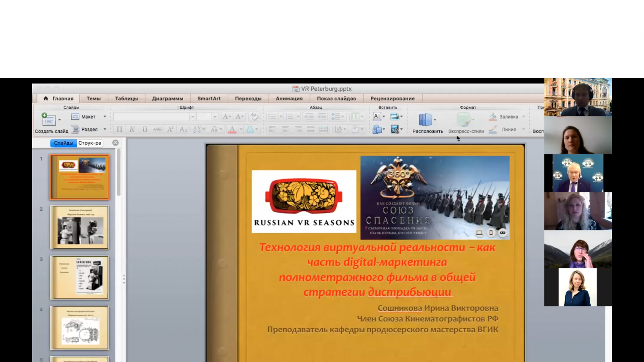This screenshot has width=644, height=362.
Task: Open the Анимация tab
Action: (x=289, y=98)
